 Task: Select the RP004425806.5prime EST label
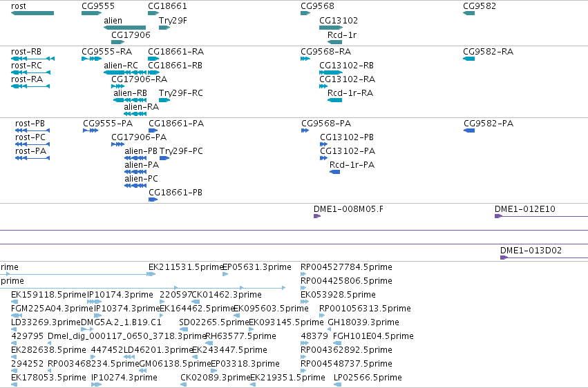[346, 281]
